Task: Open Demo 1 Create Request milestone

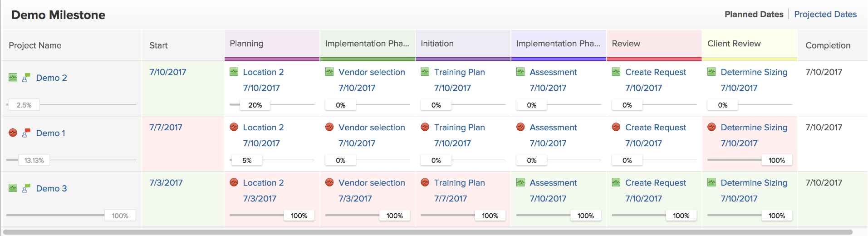Action: point(655,128)
